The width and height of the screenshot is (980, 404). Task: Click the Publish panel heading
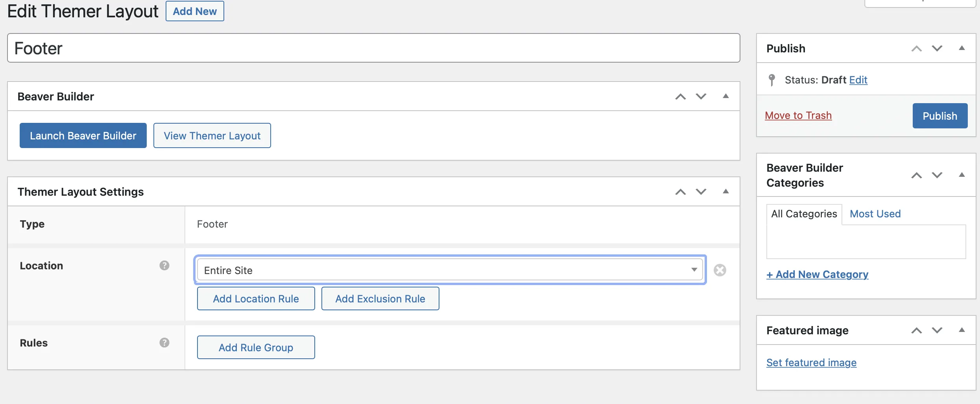(786, 48)
